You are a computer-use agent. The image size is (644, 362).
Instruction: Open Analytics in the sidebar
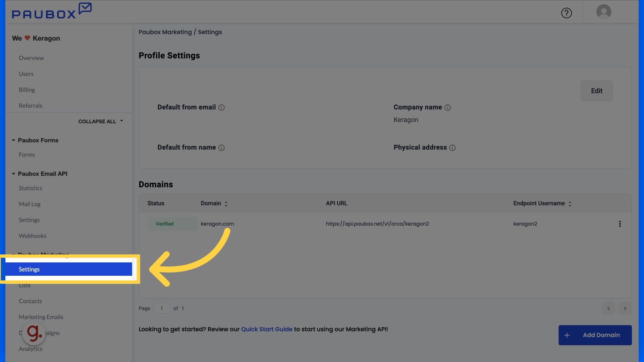tap(31, 349)
